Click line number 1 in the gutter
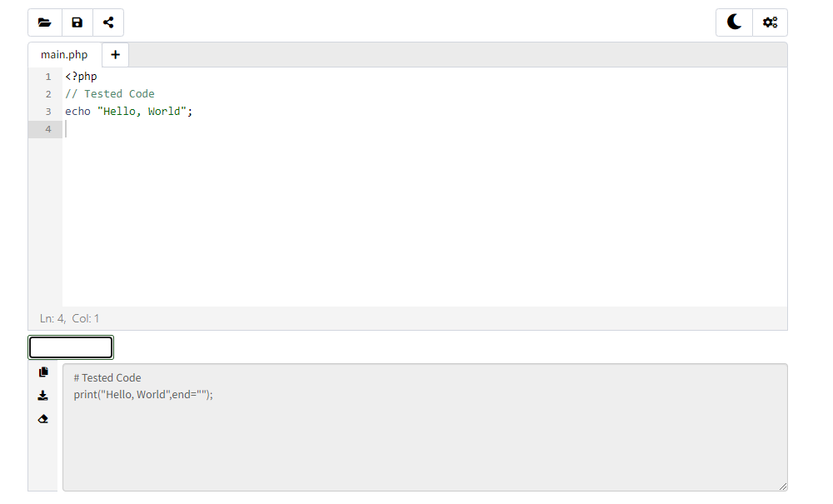This screenshot has width=833, height=504. pos(48,77)
